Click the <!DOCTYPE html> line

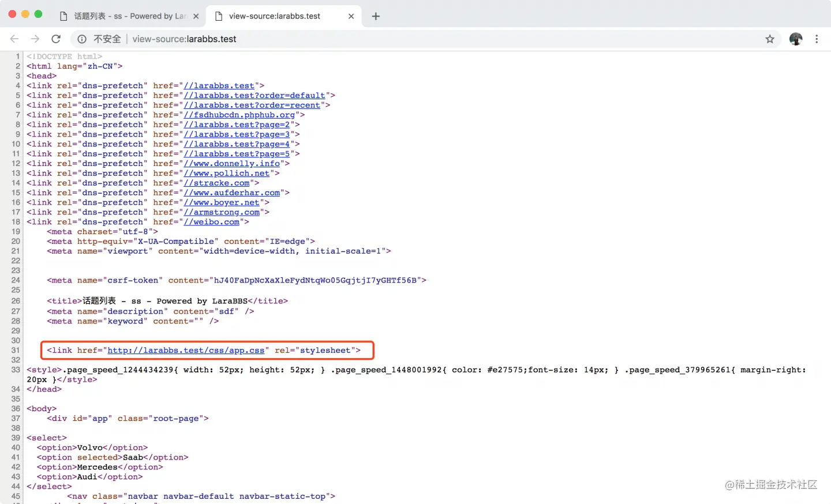[64, 57]
